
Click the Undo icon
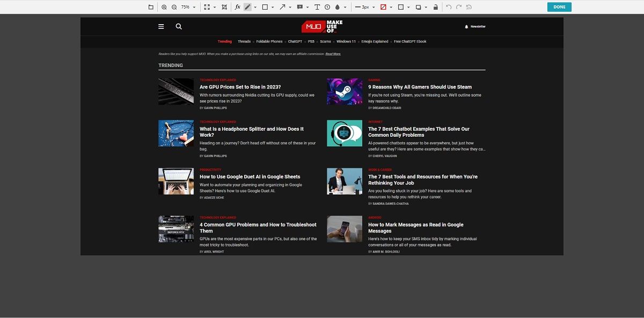[x=449, y=7]
